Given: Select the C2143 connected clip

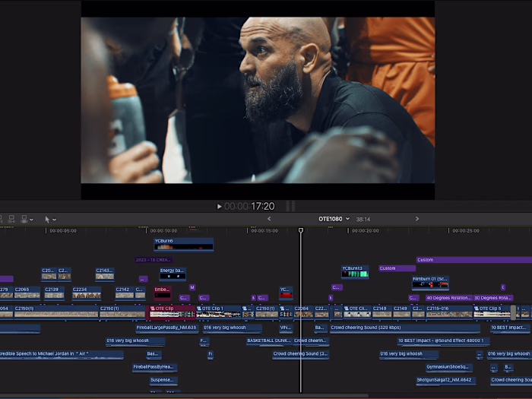Looking at the screenshot, I should point(105,274).
